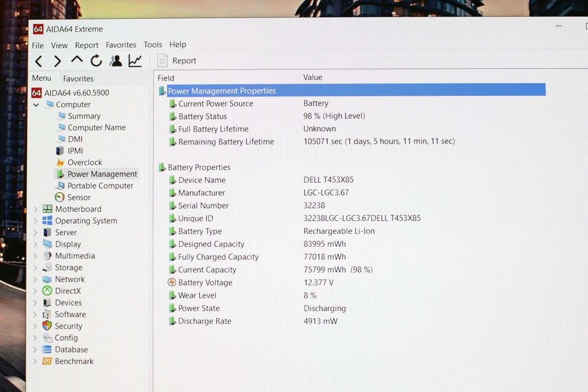This screenshot has width=588, height=392.
Task: Open the Help menu
Action: click(178, 44)
